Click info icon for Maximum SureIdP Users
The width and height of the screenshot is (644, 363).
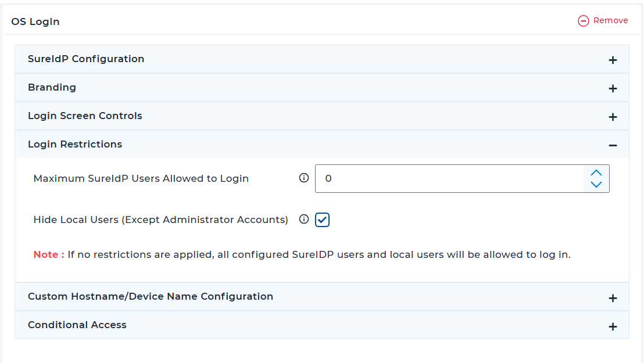[303, 178]
